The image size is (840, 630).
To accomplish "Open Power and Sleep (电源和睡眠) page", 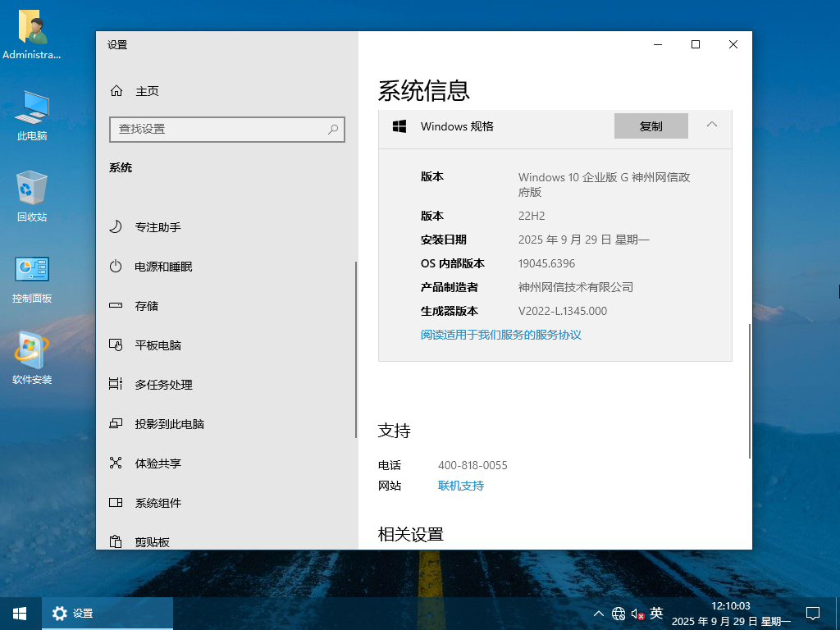I will point(163,267).
